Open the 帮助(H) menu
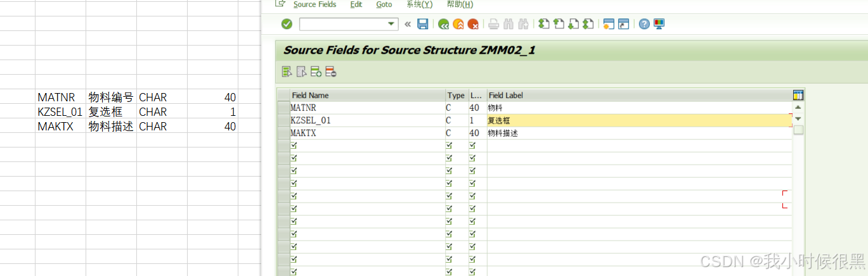Screen dimensions: 868x276 [460, 4]
